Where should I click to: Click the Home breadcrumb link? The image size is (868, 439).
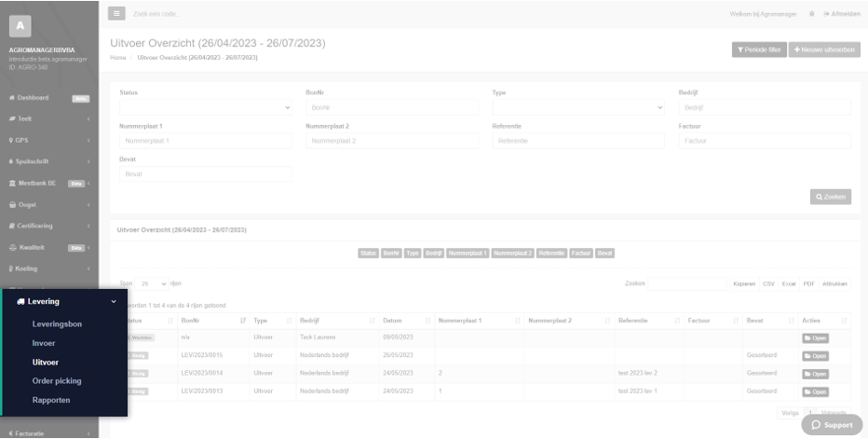[118, 58]
